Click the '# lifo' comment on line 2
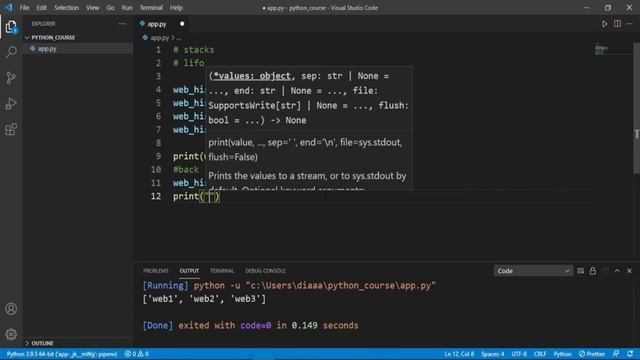This screenshot has width=640, height=360. point(189,63)
